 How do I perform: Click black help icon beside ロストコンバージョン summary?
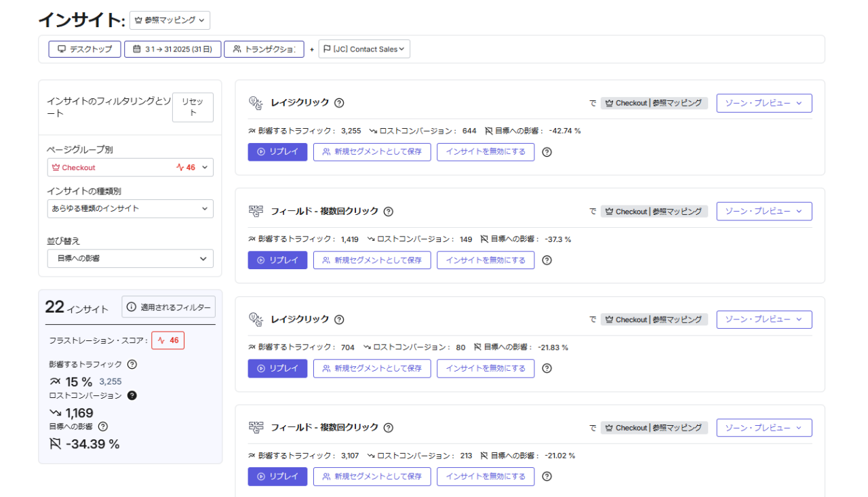(x=132, y=395)
